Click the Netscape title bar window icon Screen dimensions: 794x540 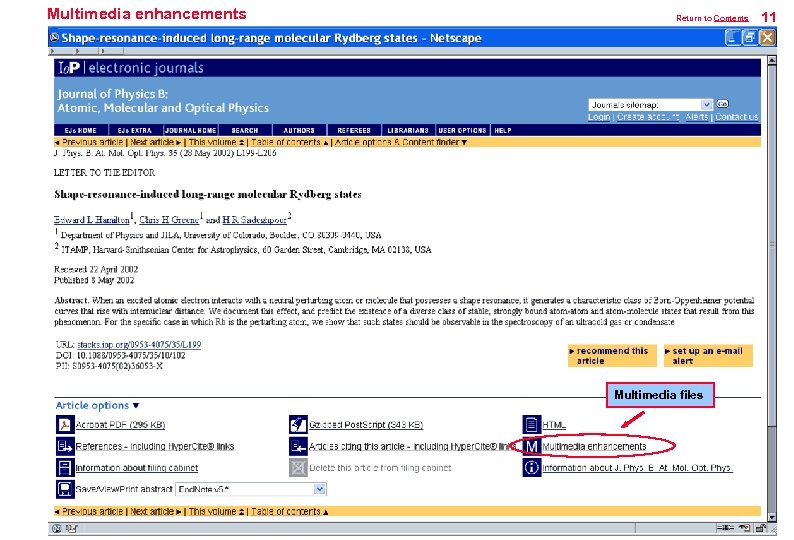(x=54, y=37)
